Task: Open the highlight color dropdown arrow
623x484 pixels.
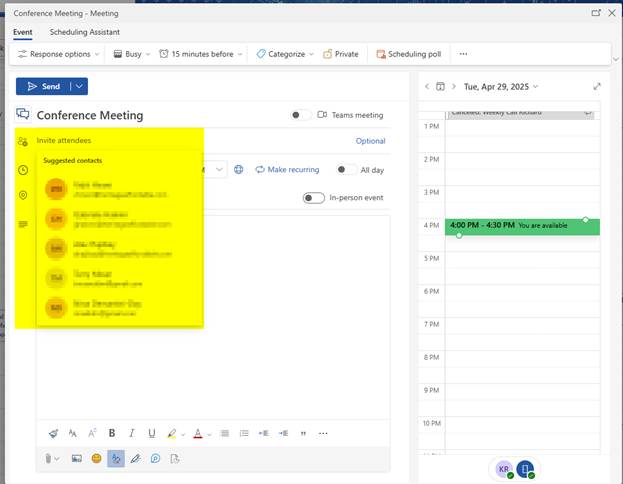Action: [183, 434]
